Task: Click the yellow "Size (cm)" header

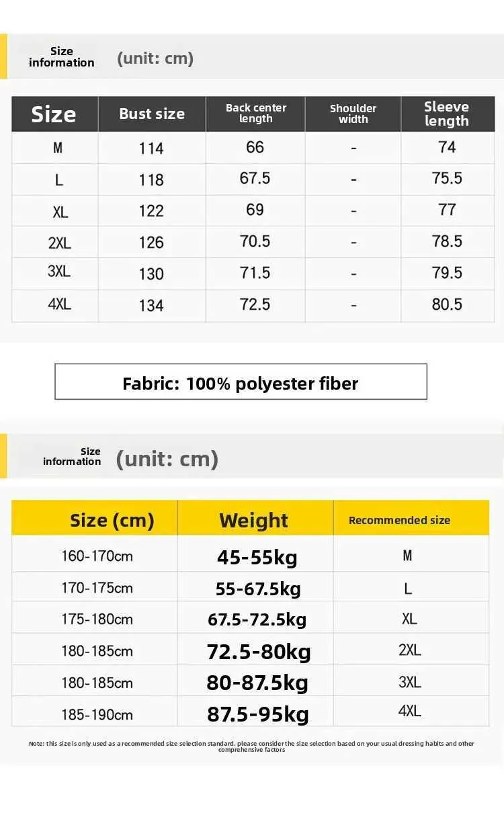Action: pos(112,520)
